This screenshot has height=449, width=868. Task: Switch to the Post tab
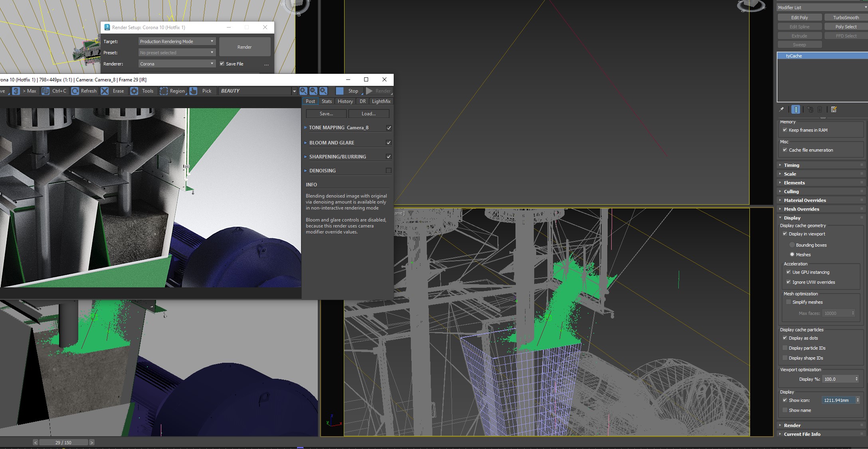(310, 101)
